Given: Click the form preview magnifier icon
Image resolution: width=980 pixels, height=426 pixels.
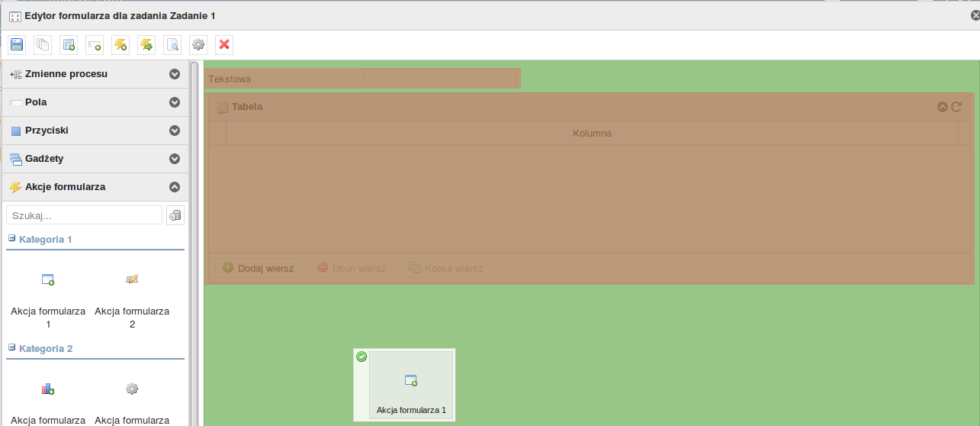Looking at the screenshot, I should (172, 45).
